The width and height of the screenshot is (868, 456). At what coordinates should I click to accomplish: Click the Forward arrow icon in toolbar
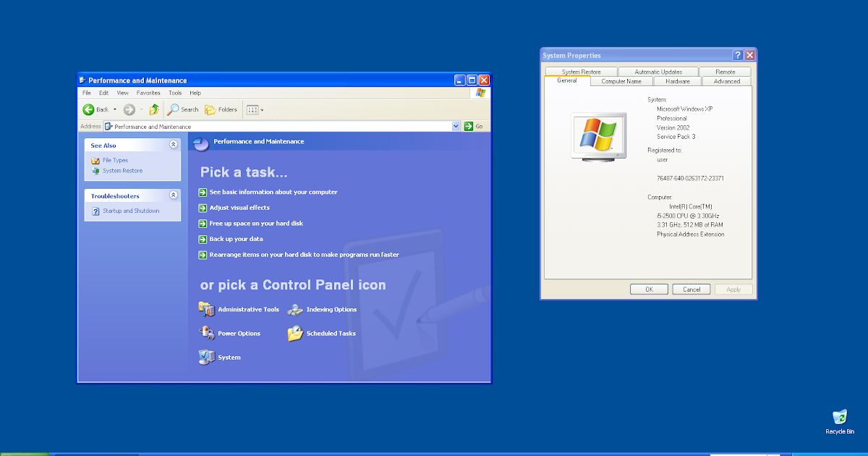point(129,109)
